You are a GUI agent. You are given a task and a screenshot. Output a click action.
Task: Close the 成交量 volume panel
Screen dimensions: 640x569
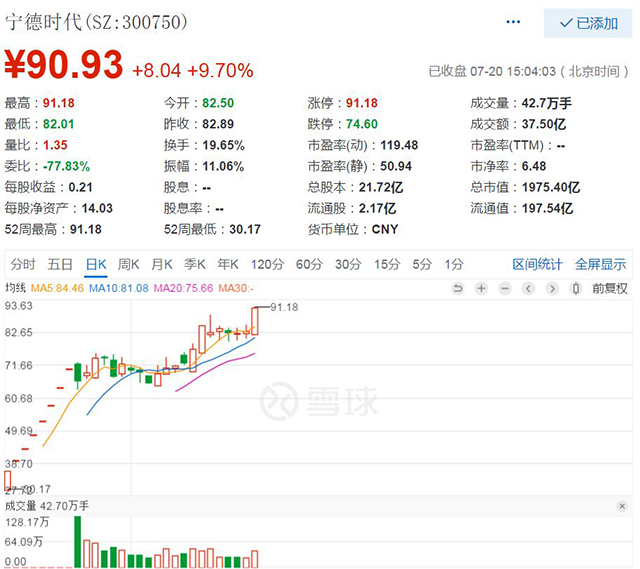tap(622, 506)
